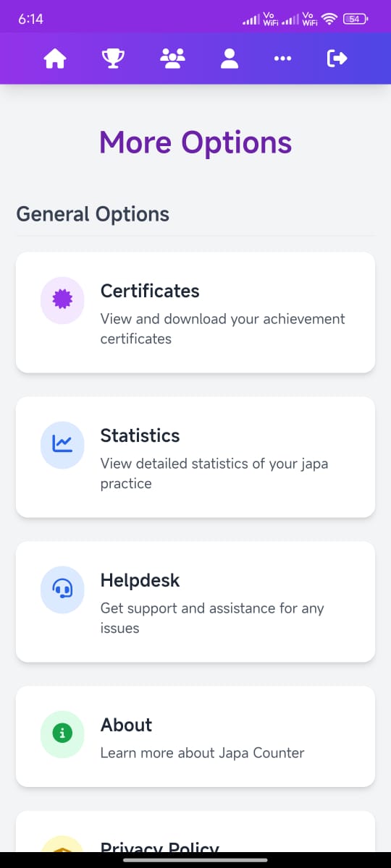Tap the Helpdesk headset icon
This screenshot has height=868, width=391.
tap(63, 590)
